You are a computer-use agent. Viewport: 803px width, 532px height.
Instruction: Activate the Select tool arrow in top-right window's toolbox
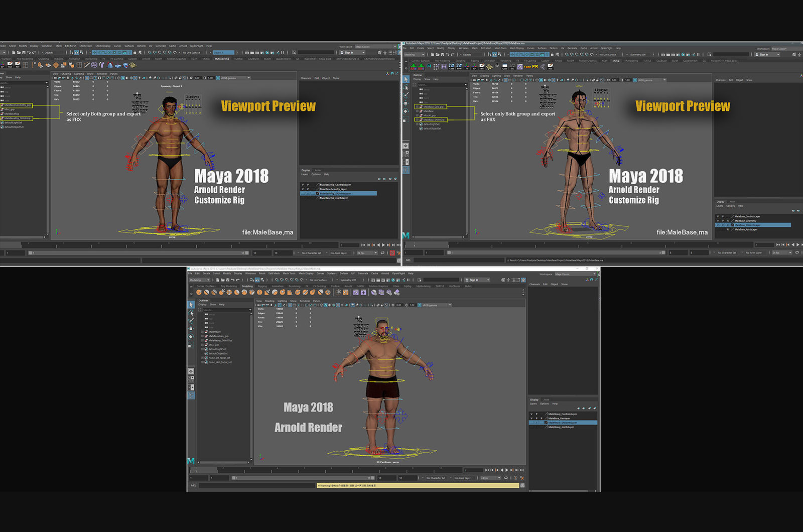[x=406, y=79]
